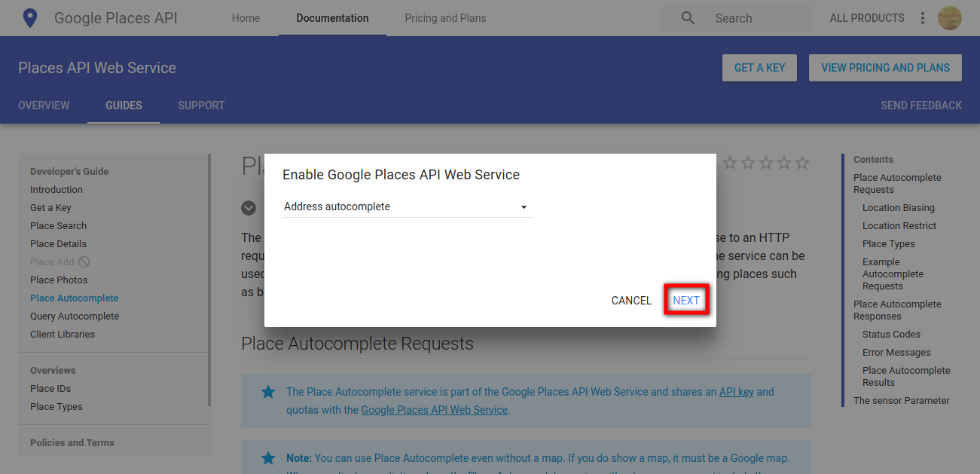The image size is (980, 474).
Task: Click the left sidebar scrollbar
Action: pos(209,280)
